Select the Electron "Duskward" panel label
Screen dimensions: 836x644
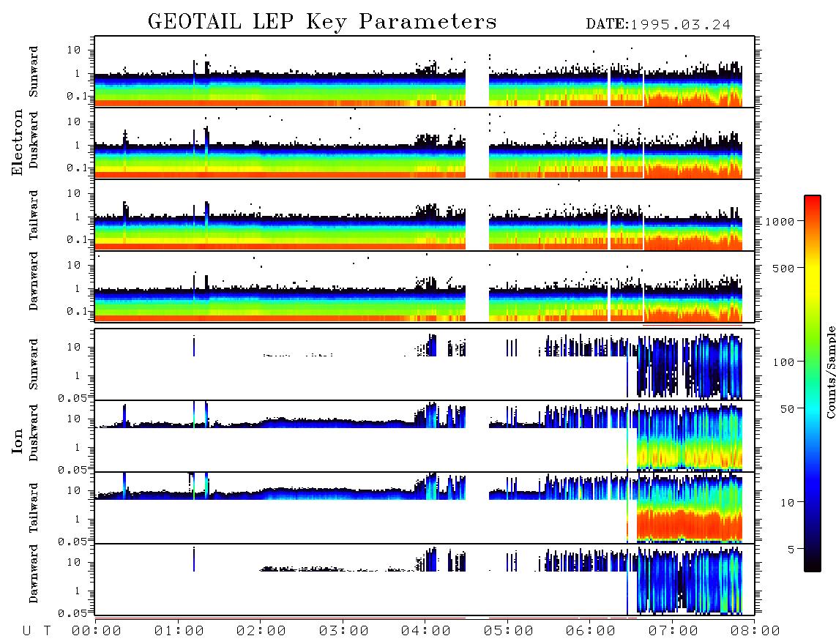pos(34,140)
